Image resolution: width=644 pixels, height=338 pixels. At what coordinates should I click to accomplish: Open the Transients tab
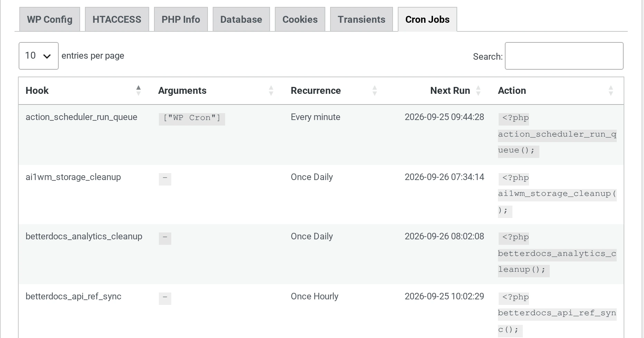click(361, 19)
